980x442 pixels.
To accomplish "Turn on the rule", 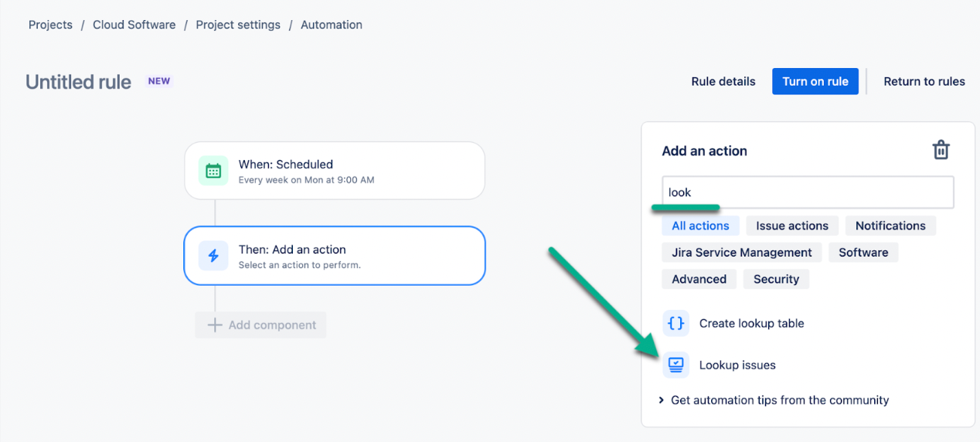I will pos(815,81).
